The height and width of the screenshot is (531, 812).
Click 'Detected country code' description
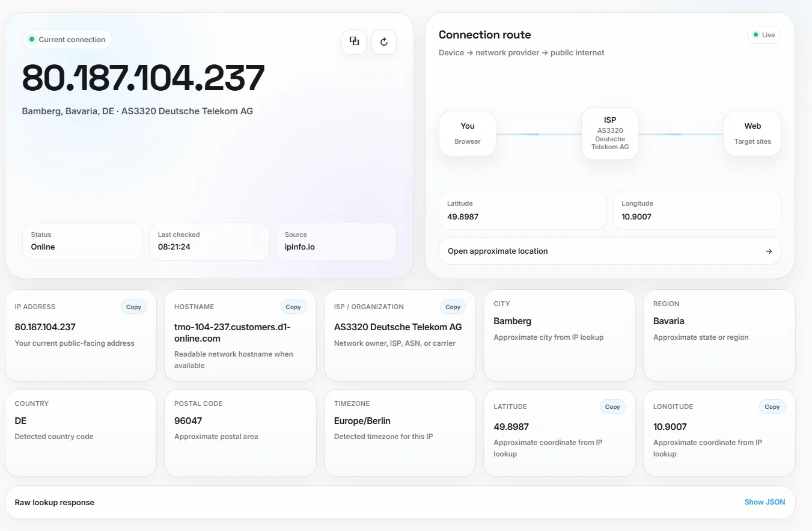54,437
